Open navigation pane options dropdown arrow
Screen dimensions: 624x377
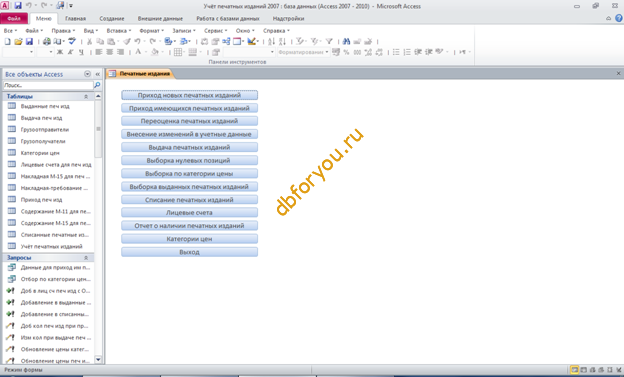pyautogui.click(x=87, y=74)
